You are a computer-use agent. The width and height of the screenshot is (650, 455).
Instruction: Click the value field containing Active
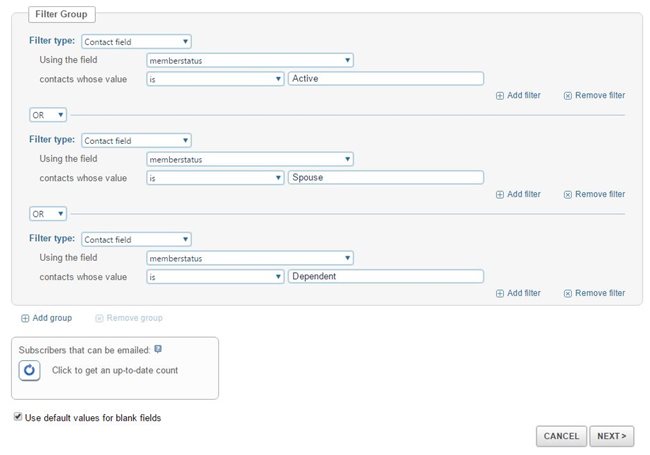click(386, 78)
